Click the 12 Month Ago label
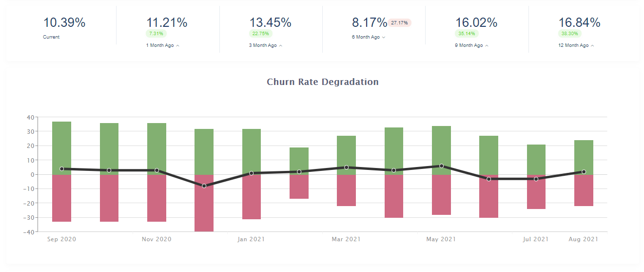644x272 pixels. 573,45
